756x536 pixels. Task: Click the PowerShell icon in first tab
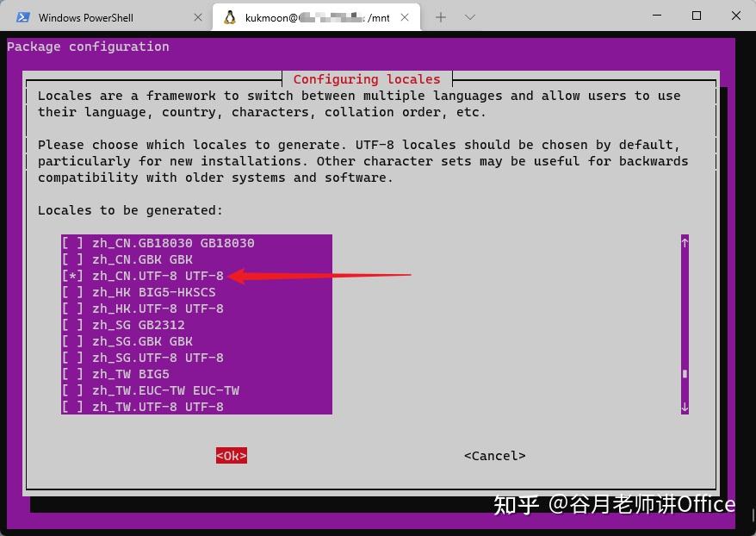coord(23,17)
